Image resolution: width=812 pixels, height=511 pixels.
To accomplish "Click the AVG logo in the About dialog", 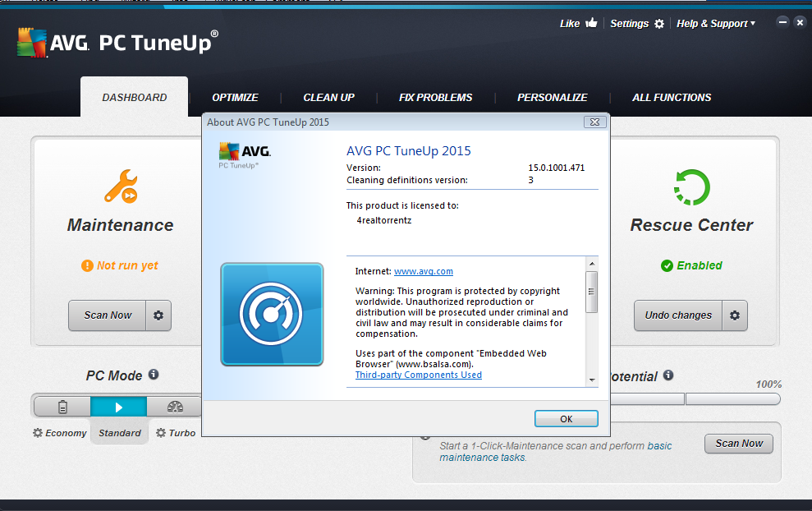I will click(x=245, y=155).
